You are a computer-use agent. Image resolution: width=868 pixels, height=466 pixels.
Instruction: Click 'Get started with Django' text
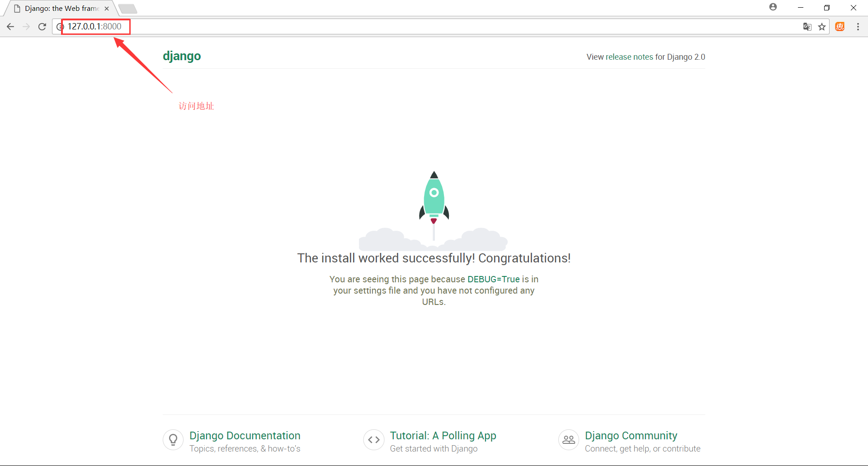(434, 449)
